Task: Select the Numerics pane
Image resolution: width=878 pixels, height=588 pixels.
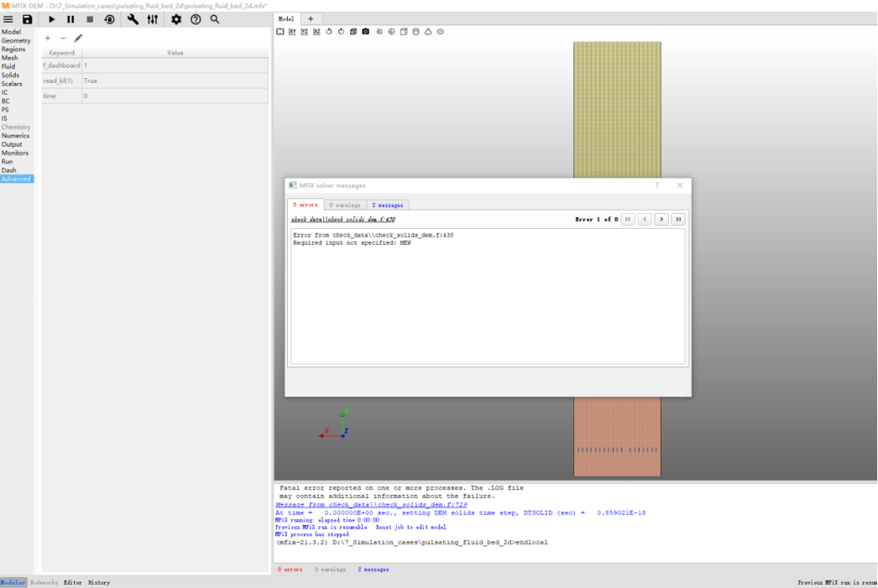Action: point(15,135)
